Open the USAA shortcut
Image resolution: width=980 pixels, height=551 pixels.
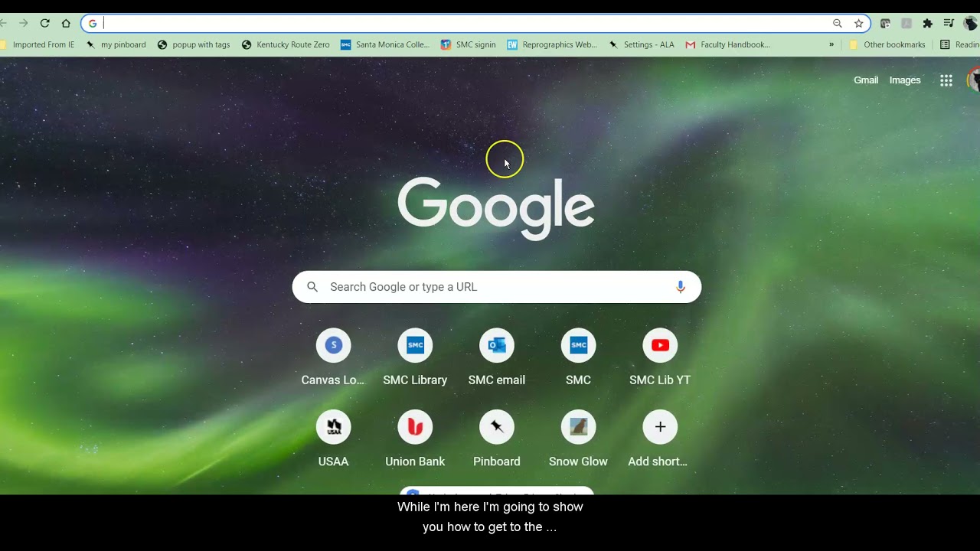click(333, 440)
